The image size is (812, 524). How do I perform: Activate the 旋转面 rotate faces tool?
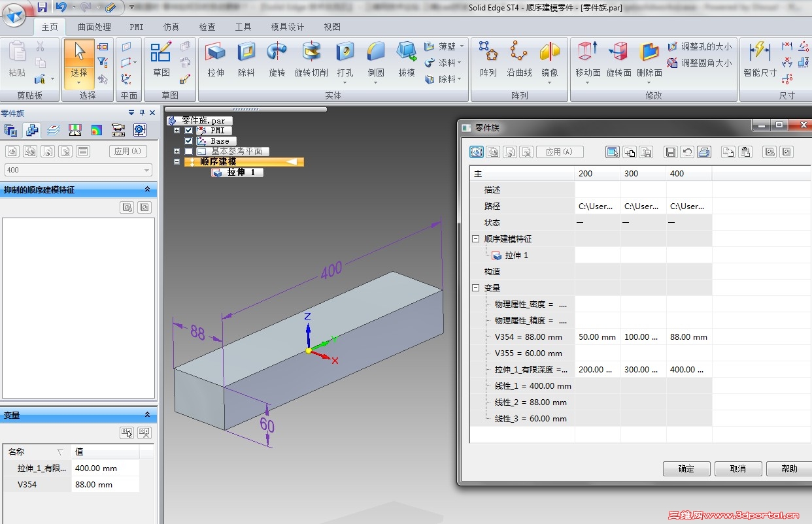618,59
